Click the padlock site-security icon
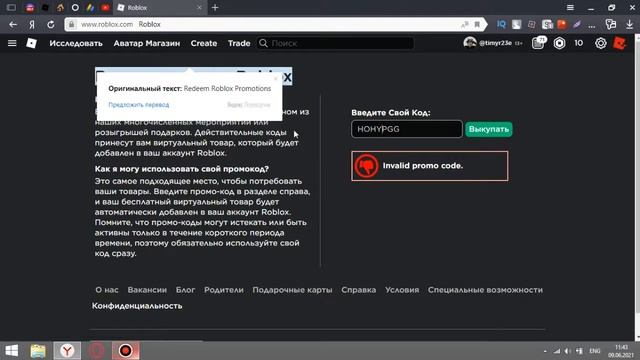Image resolution: width=640 pixels, height=360 pixels. click(71, 24)
